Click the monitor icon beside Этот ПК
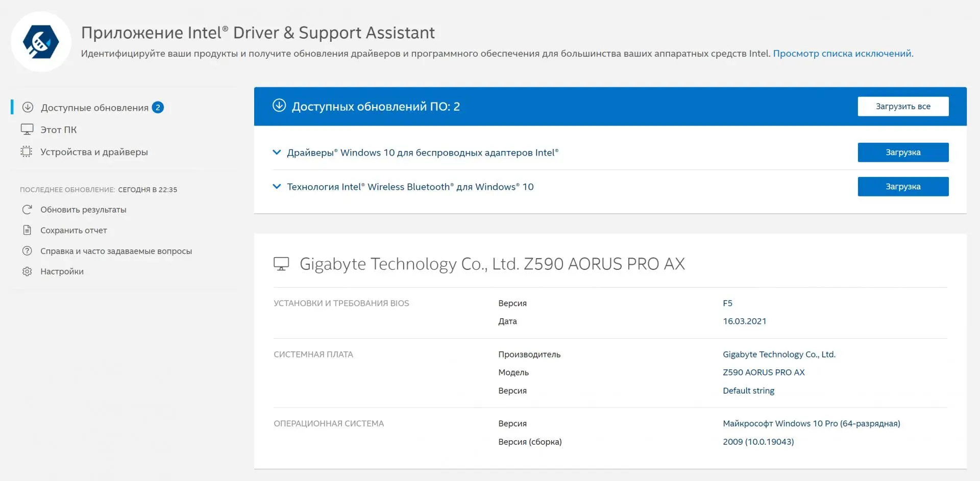Viewport: 980px width, 481px height. tap(27, 130)
